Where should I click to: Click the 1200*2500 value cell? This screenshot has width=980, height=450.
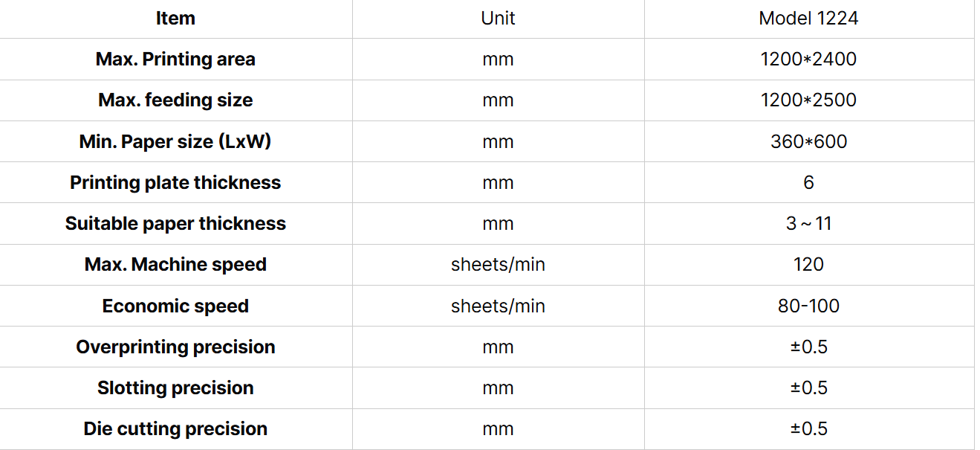pyautogui.click(x=808, y=100)
